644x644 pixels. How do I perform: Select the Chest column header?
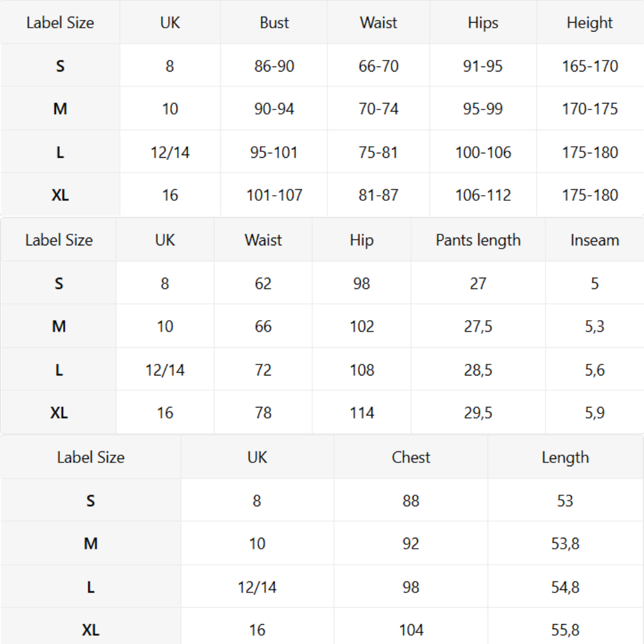pyautogui.click(x=411, y=457)
